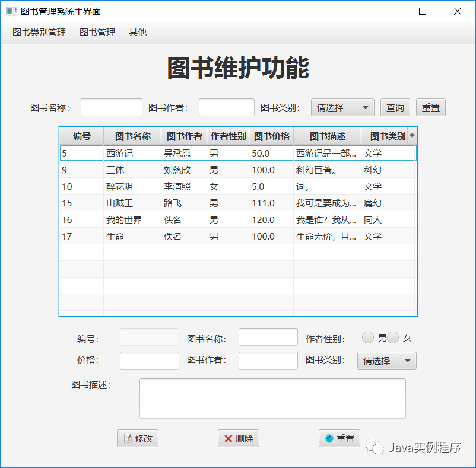Select the 山贼王 table row

click(x=238, y=203)
